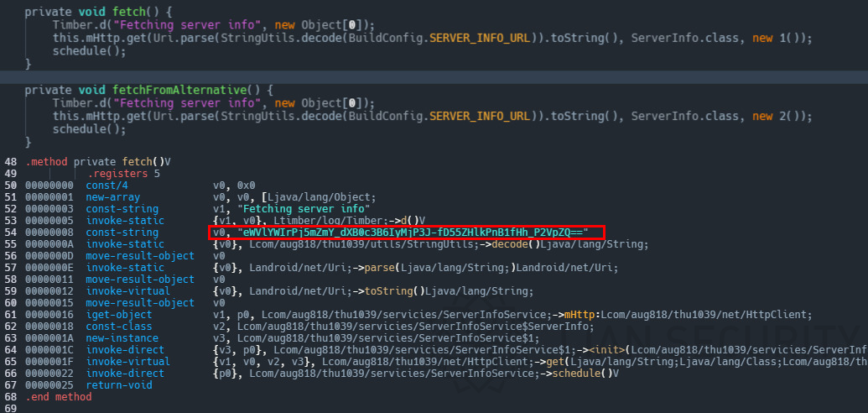Click the '.end method' directive
This screenshot has width=868, height=413.
(58, 397)
